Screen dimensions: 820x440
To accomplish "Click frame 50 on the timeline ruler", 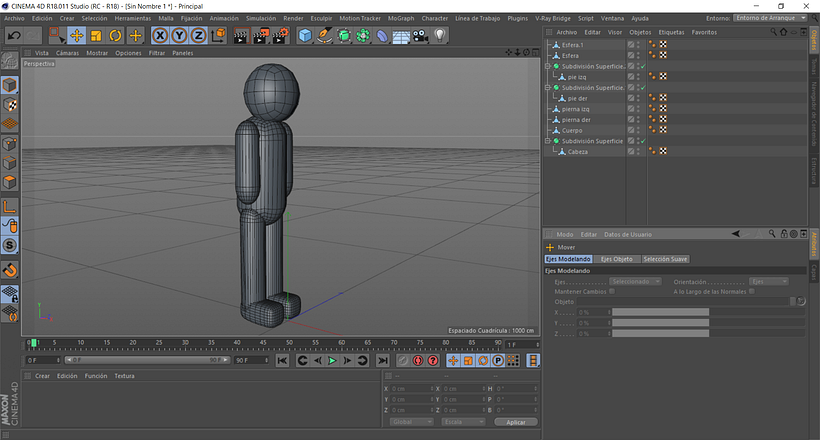I will [289, 343].
